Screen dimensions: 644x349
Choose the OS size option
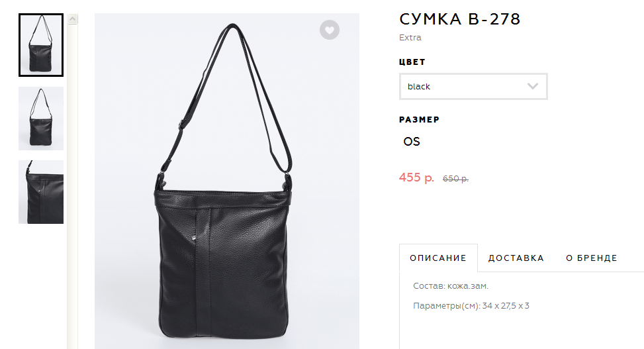pyautogui.click(x=412, y=142)
